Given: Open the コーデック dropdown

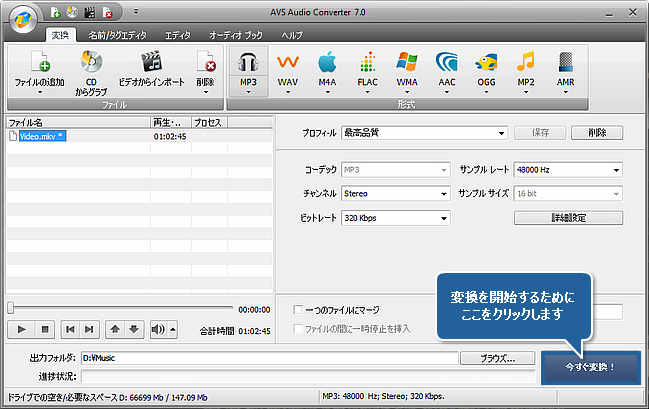Looking at the screenshot, I should 396,170.
